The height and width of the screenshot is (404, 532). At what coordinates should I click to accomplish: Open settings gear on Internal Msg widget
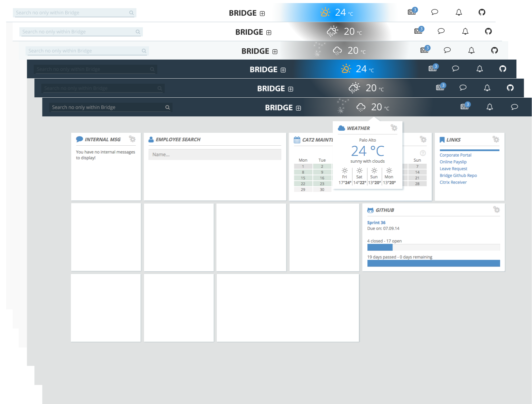pyautogui.click(x=132, y=139)
